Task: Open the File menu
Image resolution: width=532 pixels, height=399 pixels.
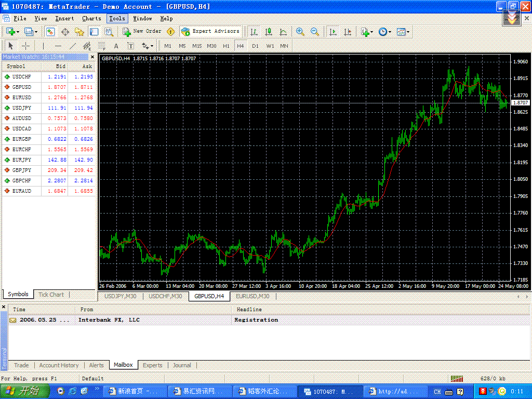Action: click(x=20, y=18)
